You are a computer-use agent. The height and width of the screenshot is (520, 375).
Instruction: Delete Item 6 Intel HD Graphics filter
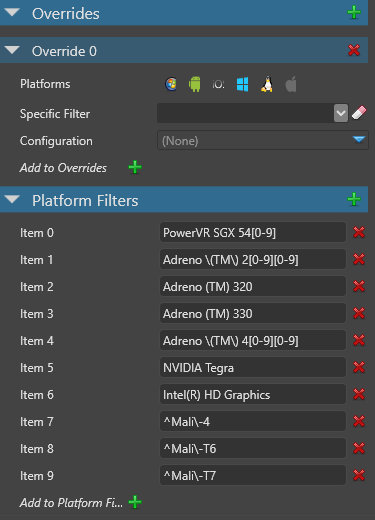point(359,394)
